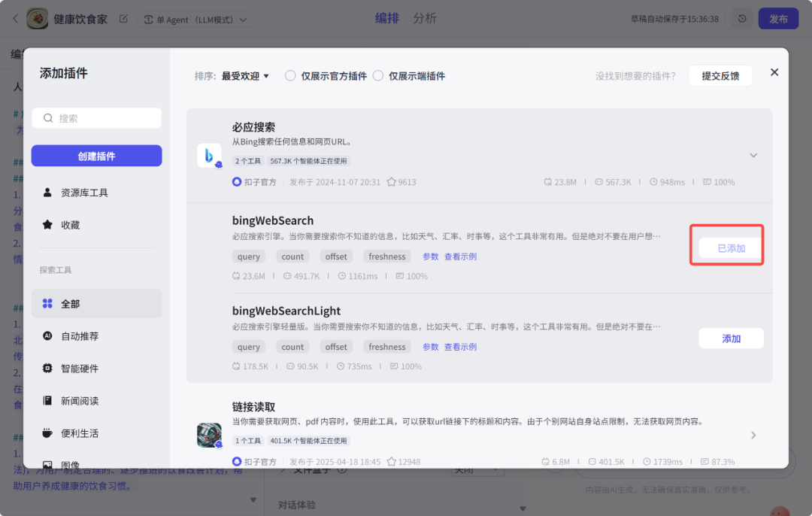The image size is (812, 516).
Task: Click the freshness tag of bingWebSearch
Action: 387,256
